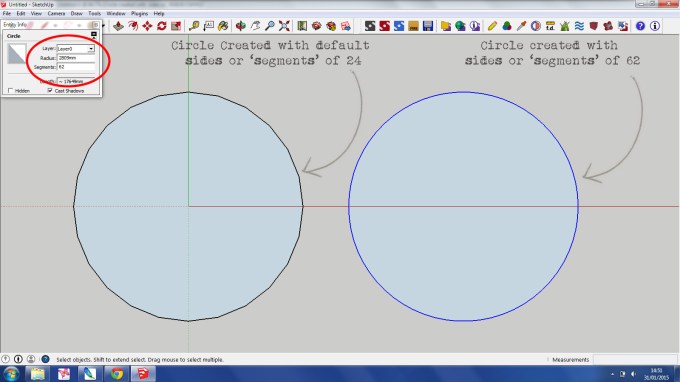
Task: Click the SketchUp taskbar button
Action: (x=143, y=374)
